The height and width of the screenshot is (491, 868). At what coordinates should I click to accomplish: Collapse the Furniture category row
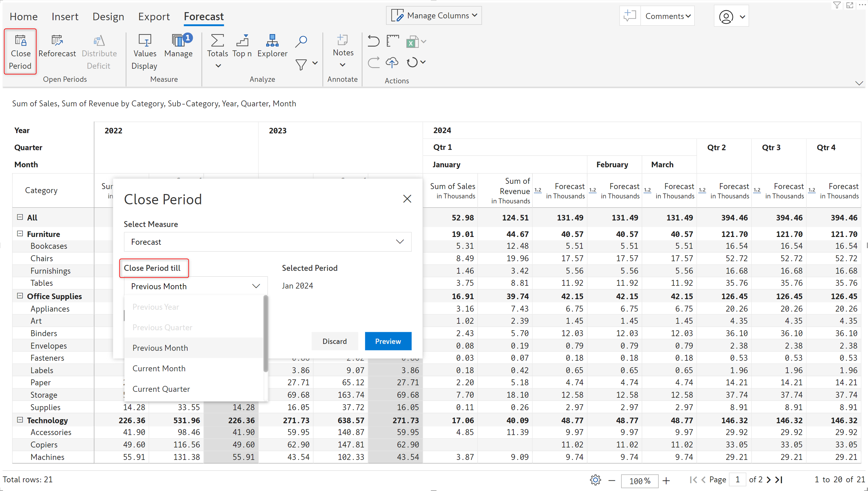click(x=20, y=234)
